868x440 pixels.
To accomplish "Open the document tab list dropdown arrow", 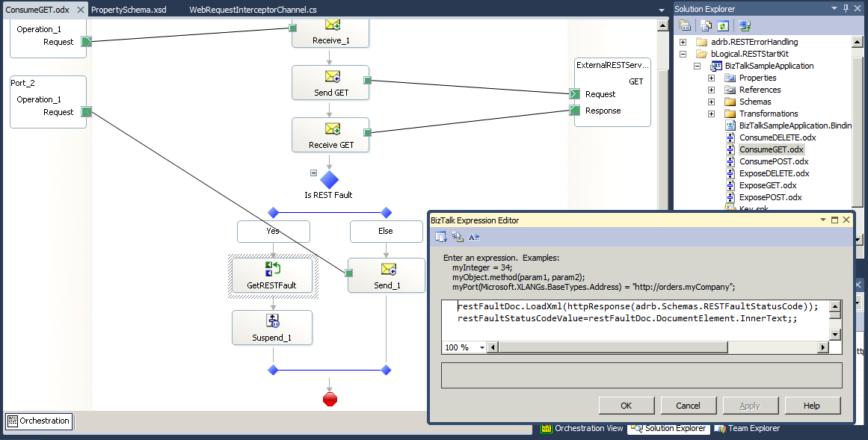I will coord(662,10).
